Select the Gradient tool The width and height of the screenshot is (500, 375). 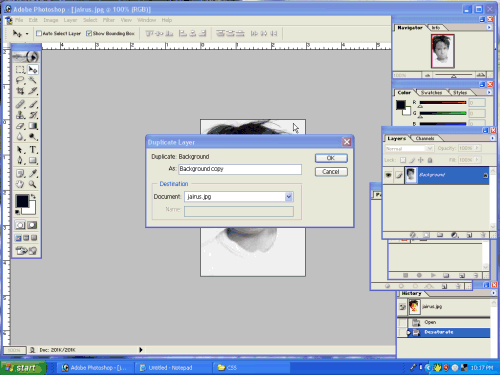(33, 126)
